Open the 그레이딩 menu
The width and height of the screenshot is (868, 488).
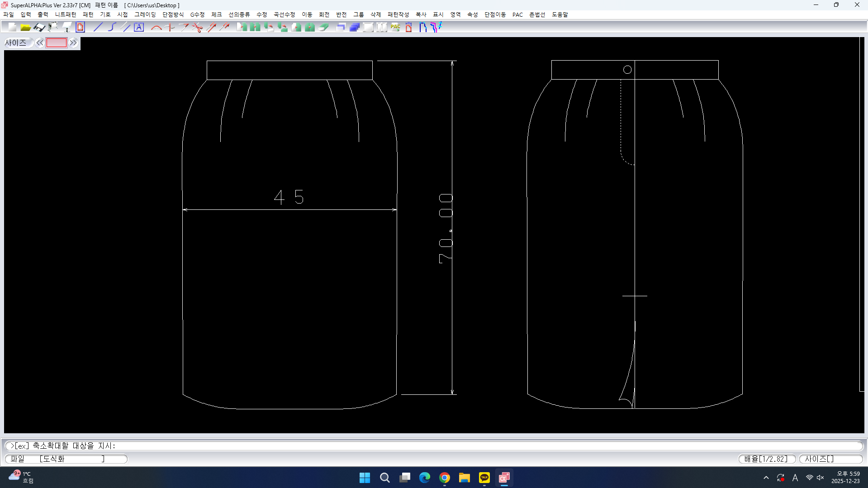click(x=145, y=14)
